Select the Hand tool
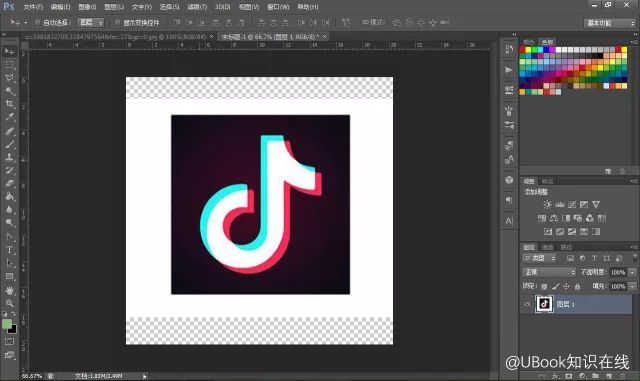The height and width of the screenshot is (381, 640). click(9, 290)
